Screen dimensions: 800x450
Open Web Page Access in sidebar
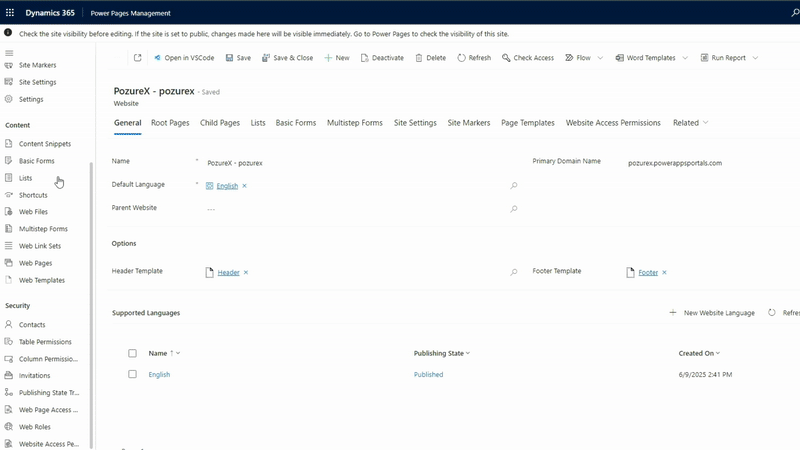[48, 410]
